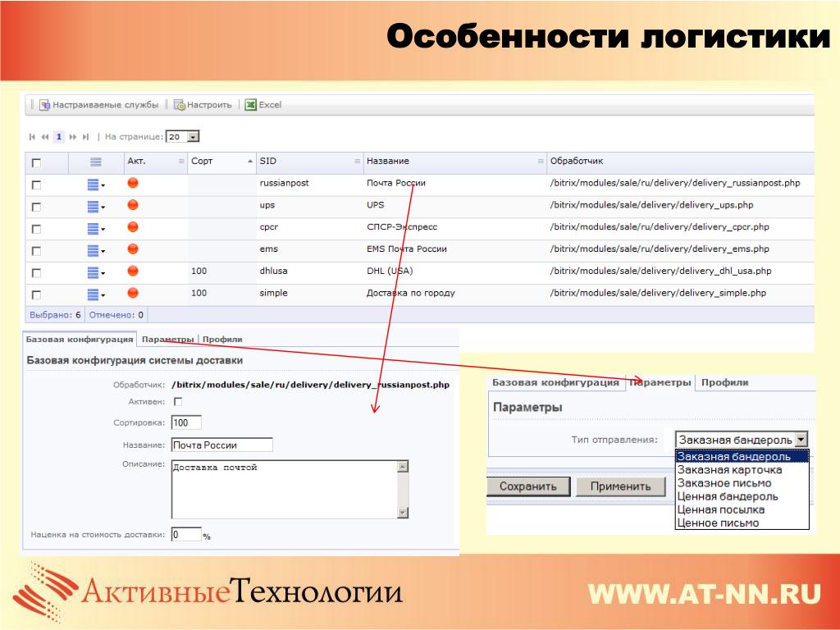This screenshot has height=630, width=840.
Task: Open the Настраиваемые службы toolbar item
Action: pos(99,105)
